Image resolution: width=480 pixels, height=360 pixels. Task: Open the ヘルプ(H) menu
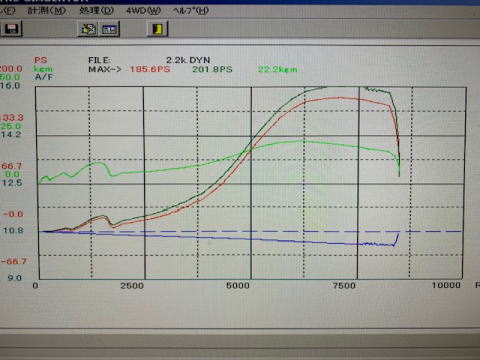click(191, 11)
